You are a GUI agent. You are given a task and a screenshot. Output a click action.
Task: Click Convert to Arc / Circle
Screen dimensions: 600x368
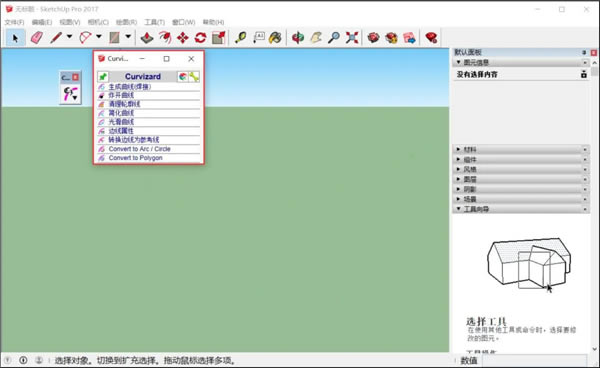139,149
